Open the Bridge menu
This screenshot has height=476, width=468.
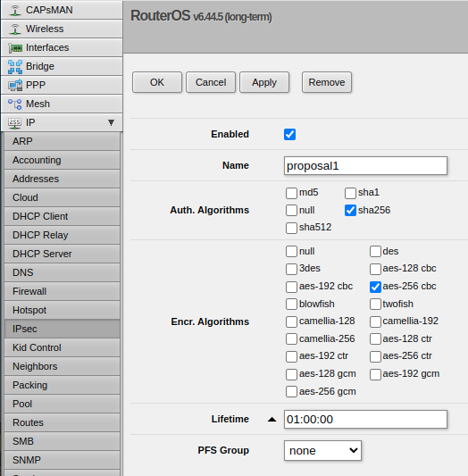(x=62, y=66)
